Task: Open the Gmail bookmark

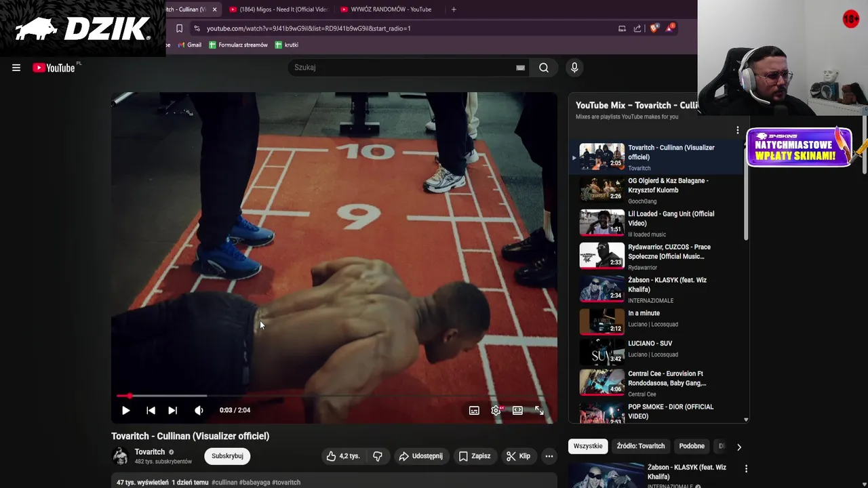Action: tap(189, 45)
